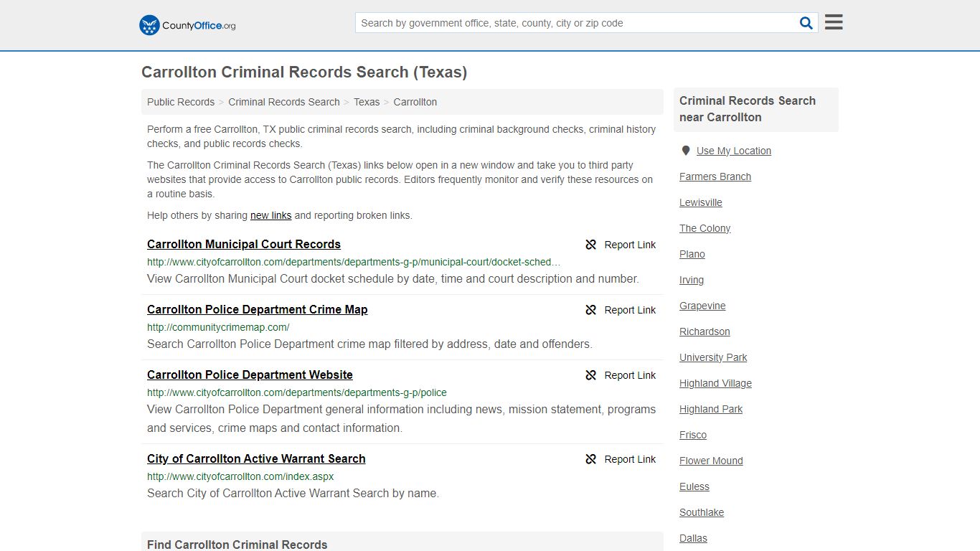Report link for Municipal Court Records
This screenshot has width=980, height=551.
[630, 245]
